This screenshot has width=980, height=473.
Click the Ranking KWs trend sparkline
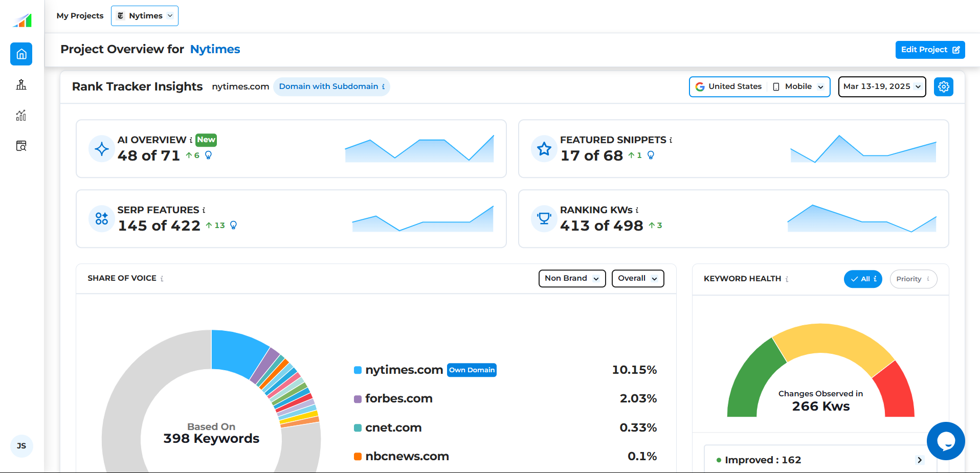(x=862, y=219)
